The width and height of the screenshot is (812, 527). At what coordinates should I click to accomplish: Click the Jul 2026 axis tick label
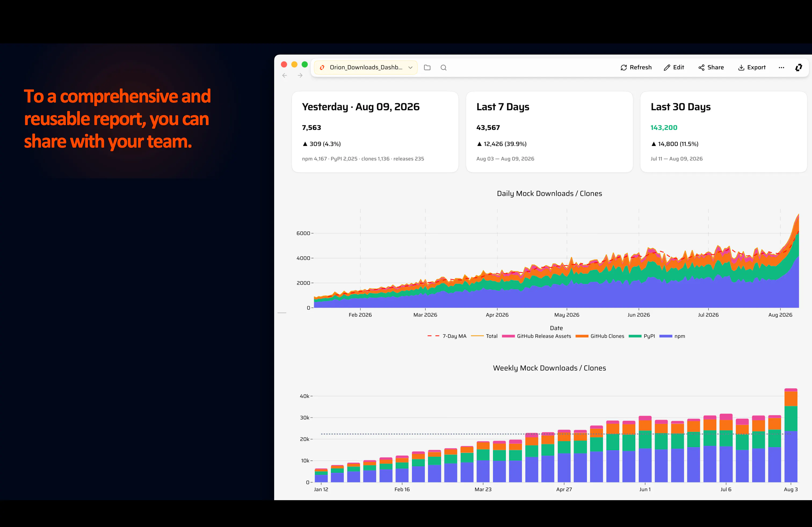[708, 315]
